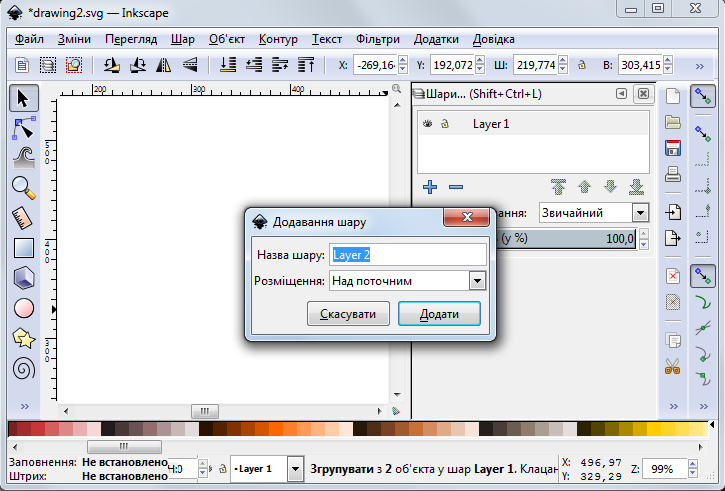This screenshot has height=491, width=725.
Task: Open the Контур menu
Action: coord(277,39)
